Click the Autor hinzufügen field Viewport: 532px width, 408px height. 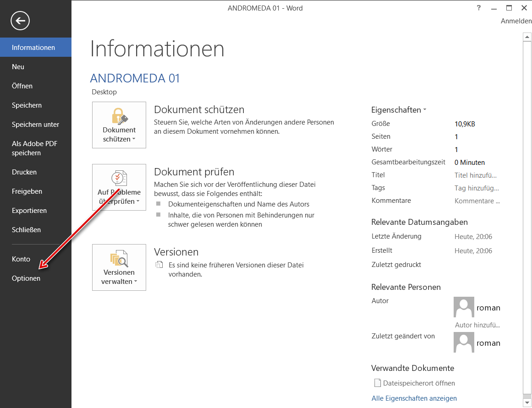click(x=477, y=325)
